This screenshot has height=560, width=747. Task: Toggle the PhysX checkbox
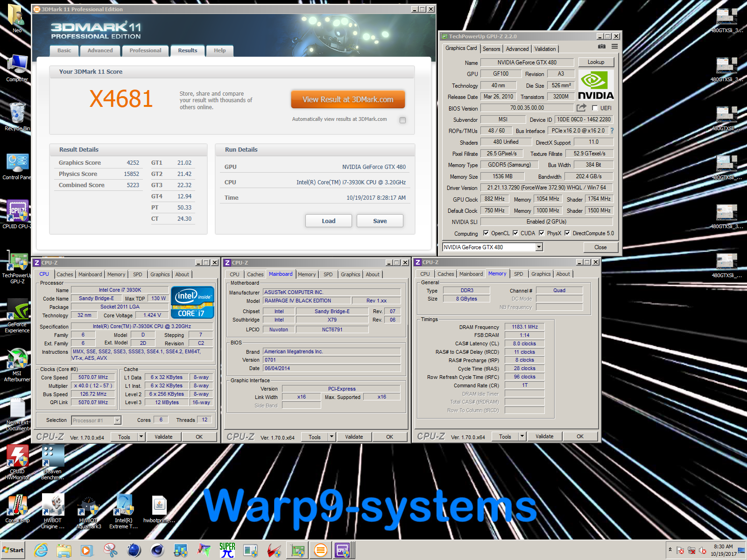pos(542,233)
